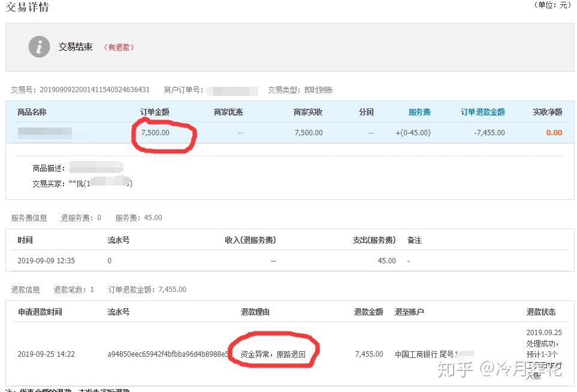Screen dimensions: 577x392
Task: Select the refund amount -7,455.00 in the order row
Action: pos(490,133)
